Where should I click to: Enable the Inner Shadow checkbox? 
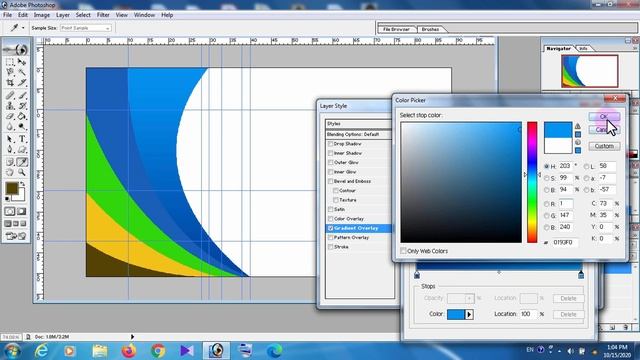pos(330,153)
